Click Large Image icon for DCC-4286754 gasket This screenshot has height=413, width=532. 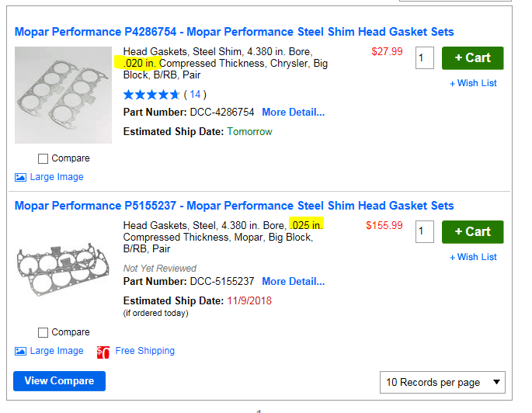[21, 177]
